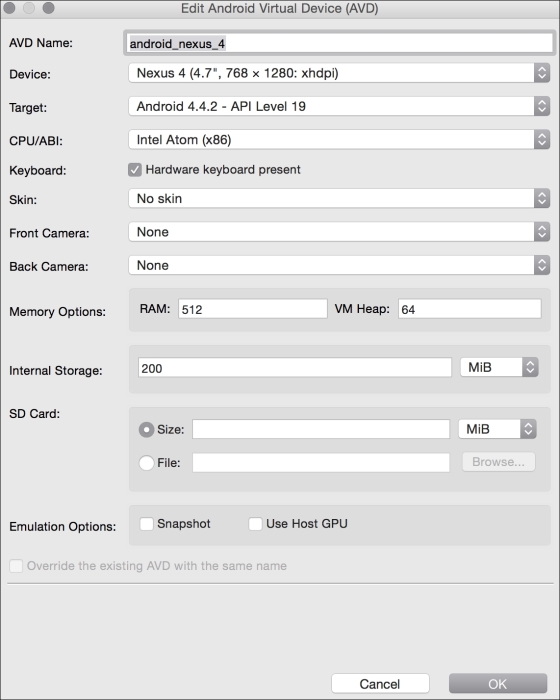Click the VM Heap input field
The width and height of the screenshot is (560, 700).
[470, 309]
